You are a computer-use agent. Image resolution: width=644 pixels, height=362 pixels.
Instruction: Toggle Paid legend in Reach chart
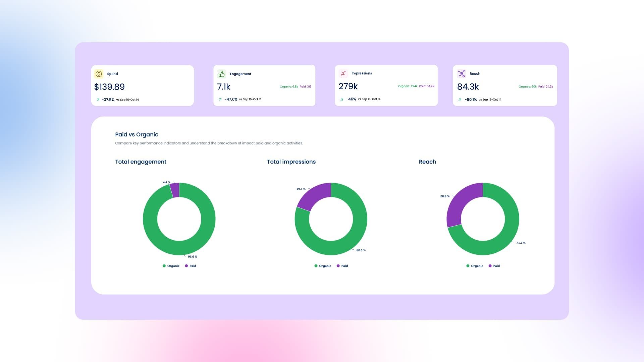tap(494, 266)
